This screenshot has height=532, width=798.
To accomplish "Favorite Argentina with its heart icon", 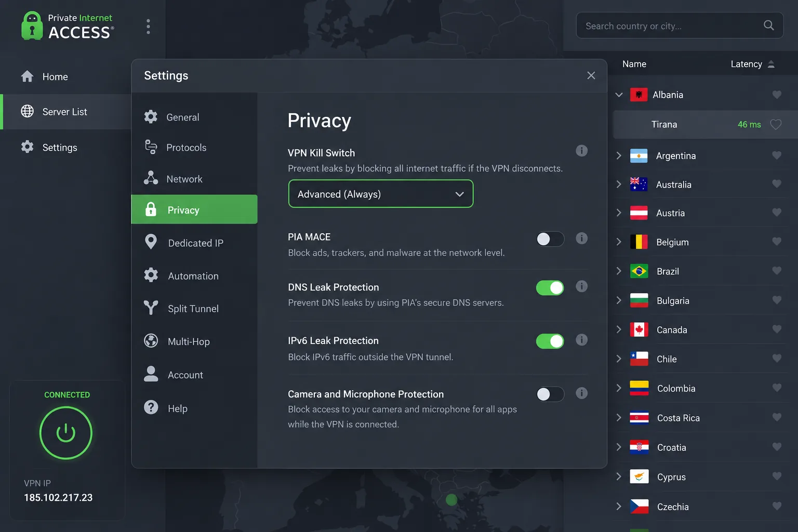I will (777, 155).
